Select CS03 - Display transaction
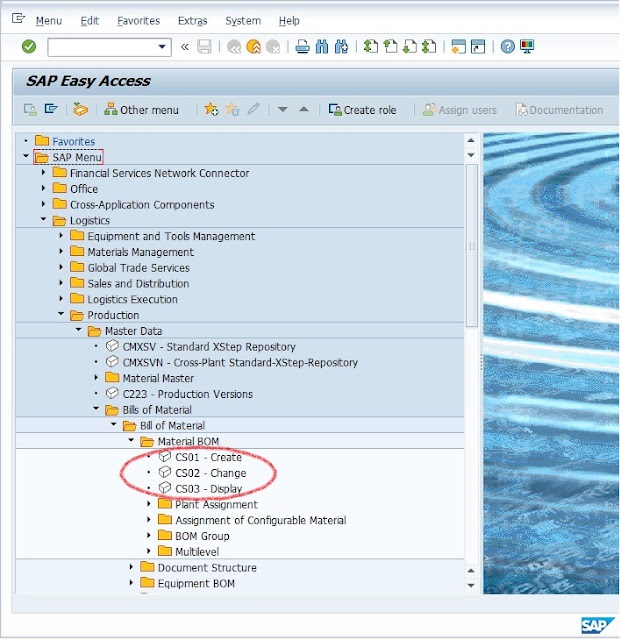 [209, 489]
